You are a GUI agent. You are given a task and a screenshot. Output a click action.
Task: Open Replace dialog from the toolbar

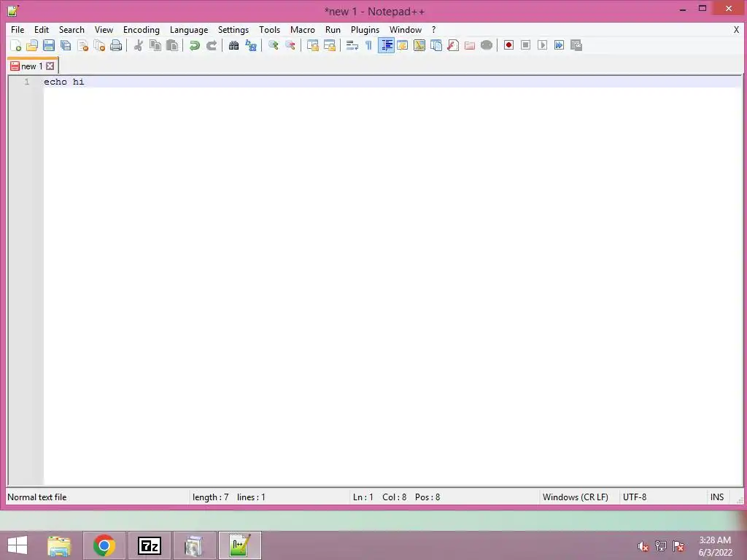pos(251,45)
